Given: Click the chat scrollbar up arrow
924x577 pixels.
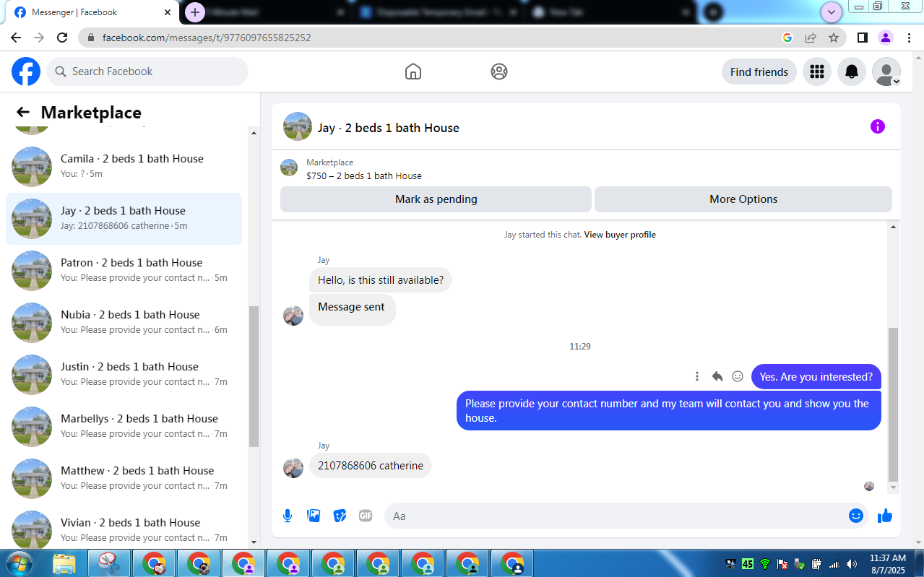Looking at the screenshot, I should pos(894,227).
